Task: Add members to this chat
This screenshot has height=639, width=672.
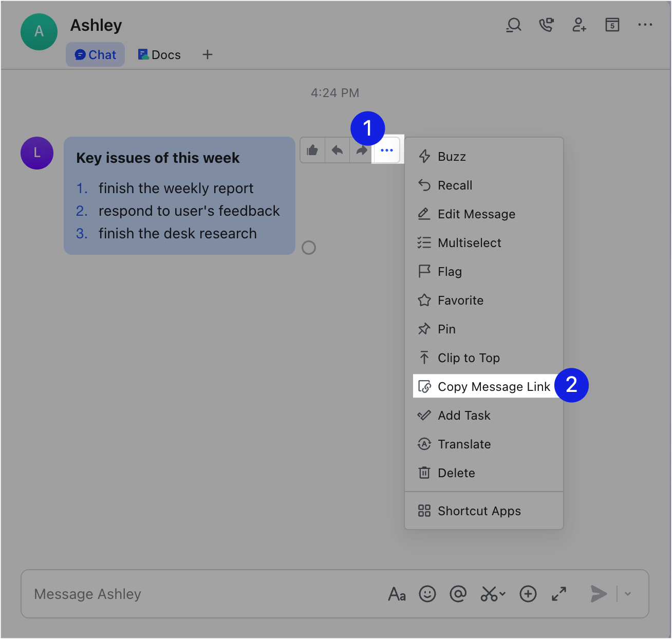Action: click(x=579, y=24)
